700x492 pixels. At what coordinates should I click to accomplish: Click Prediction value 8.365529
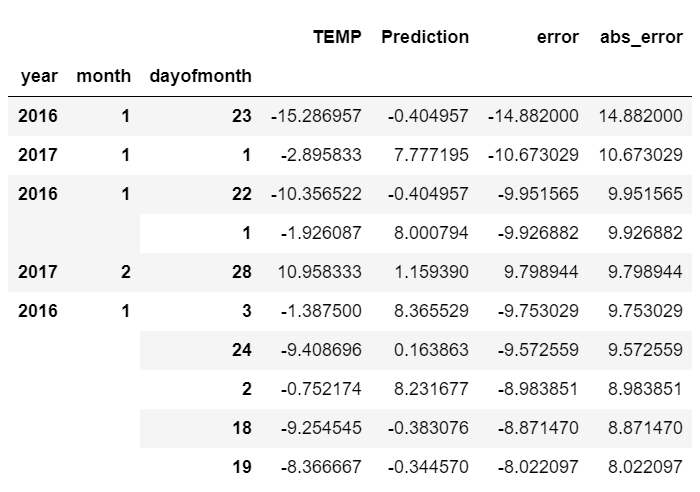click(x=431, y=311)
